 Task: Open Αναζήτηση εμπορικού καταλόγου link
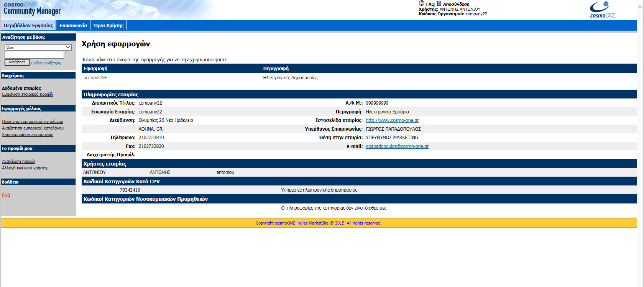(33, 128)
